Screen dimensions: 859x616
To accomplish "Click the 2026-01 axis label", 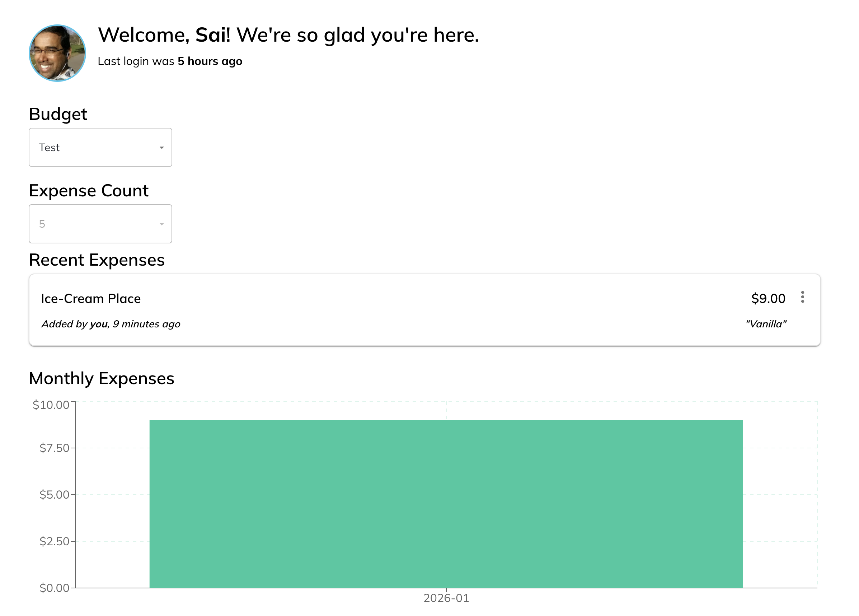I will (x=446, y=598).
